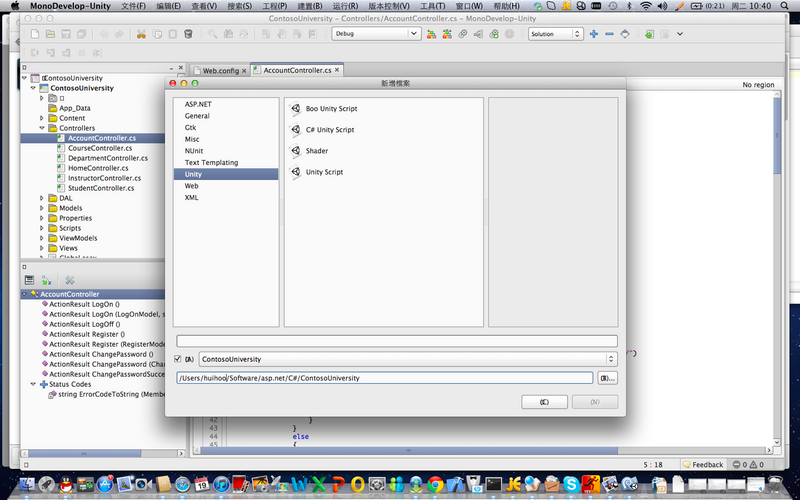Viewport: 800px width, 500px height.
Task: Collapse the Status Codes region
Action: 33,384
